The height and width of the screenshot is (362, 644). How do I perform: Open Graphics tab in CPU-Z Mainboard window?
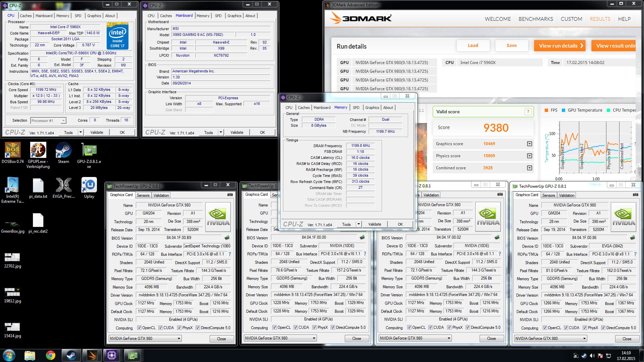coord(234,16)
